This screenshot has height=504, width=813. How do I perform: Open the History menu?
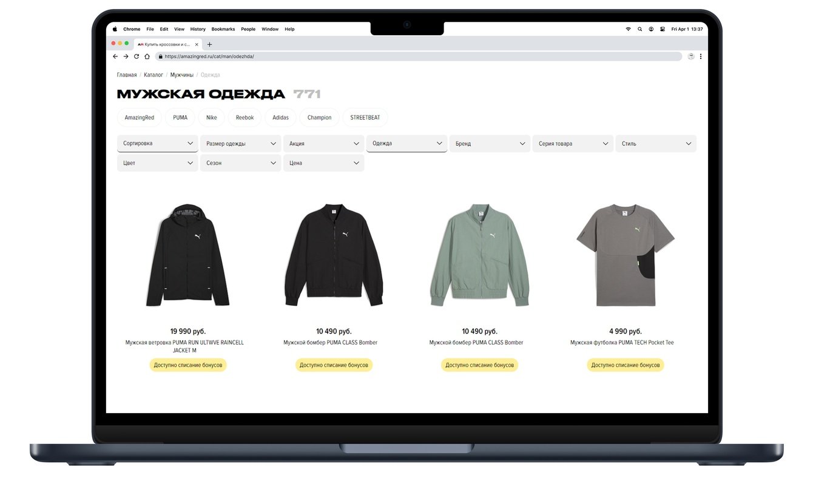(x=198, y=29)
